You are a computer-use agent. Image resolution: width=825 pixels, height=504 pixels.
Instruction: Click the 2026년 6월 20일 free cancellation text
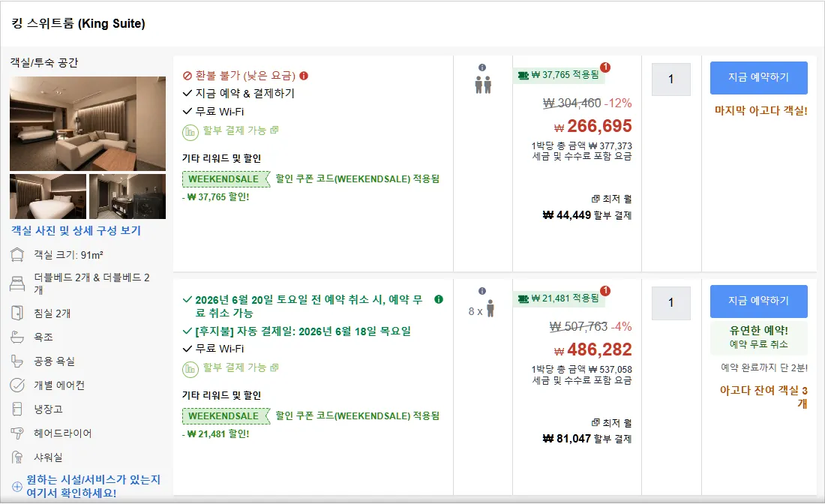pos(309,306)
